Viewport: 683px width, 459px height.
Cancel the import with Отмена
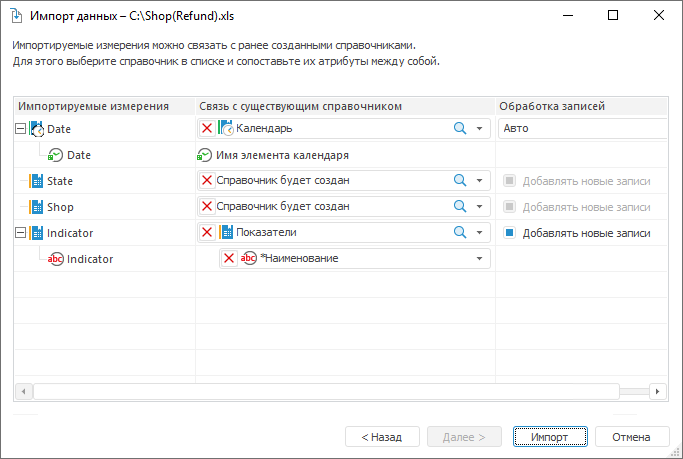click(631, 437)
